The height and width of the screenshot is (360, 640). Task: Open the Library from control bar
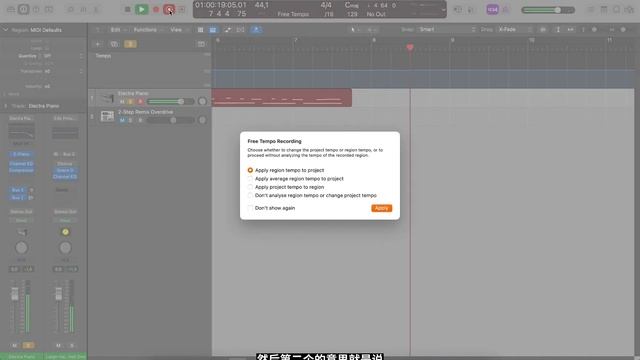11,9
